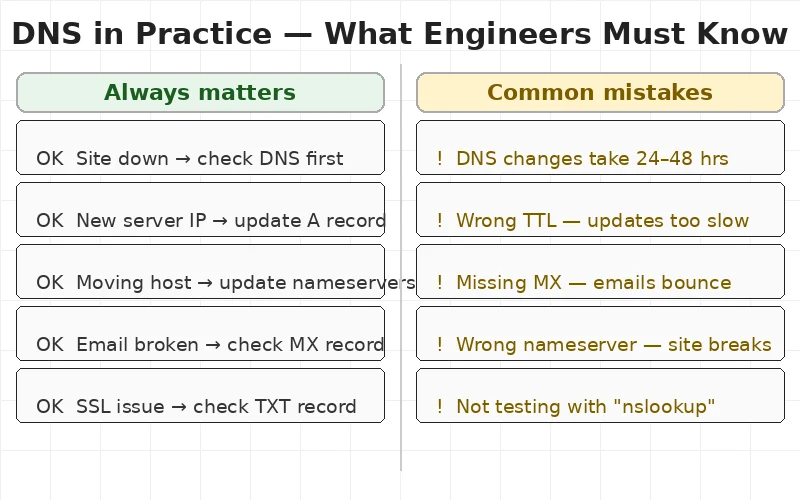Select the Always matters header
This screenshot has width=800, height=500.
(200, 93)
